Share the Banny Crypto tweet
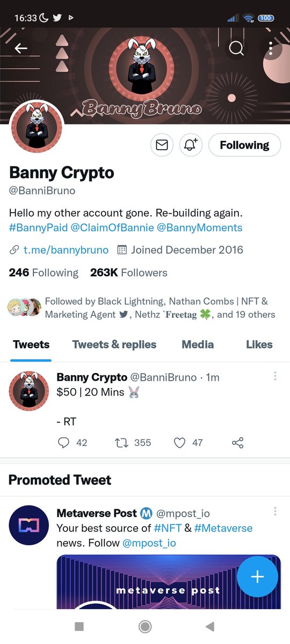Viewport: 290px width, 644px height. (x=237, y=443)
